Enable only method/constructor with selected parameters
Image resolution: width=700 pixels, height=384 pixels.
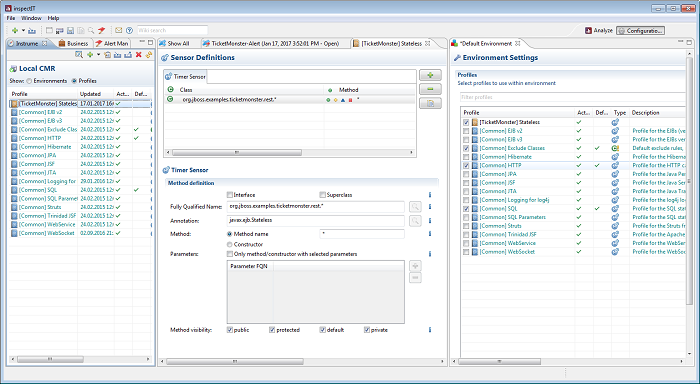click(229, 254)
